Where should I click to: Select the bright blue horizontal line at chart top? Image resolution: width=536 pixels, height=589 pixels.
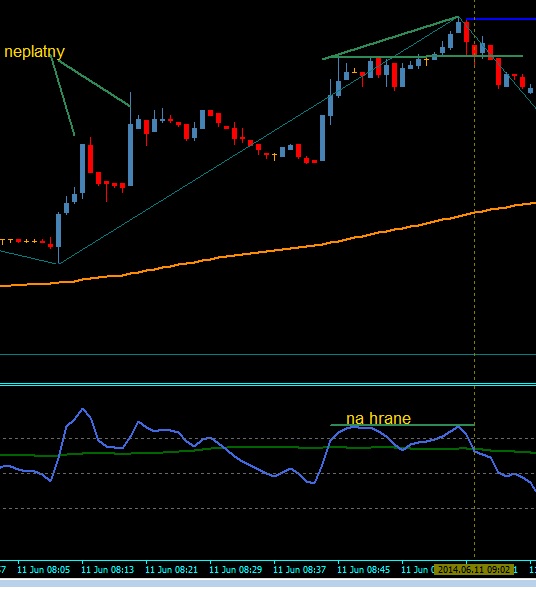pyautogui.click(x=501, y=19)
